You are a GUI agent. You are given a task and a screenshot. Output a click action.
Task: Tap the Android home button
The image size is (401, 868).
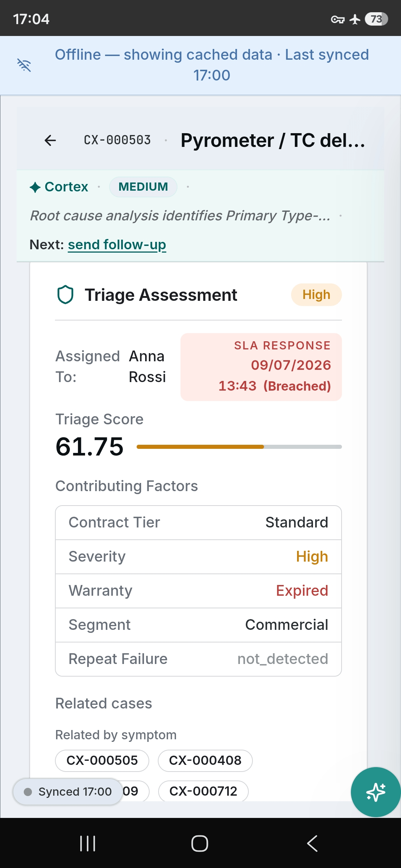pyautogui.click(x=200, y=843)
